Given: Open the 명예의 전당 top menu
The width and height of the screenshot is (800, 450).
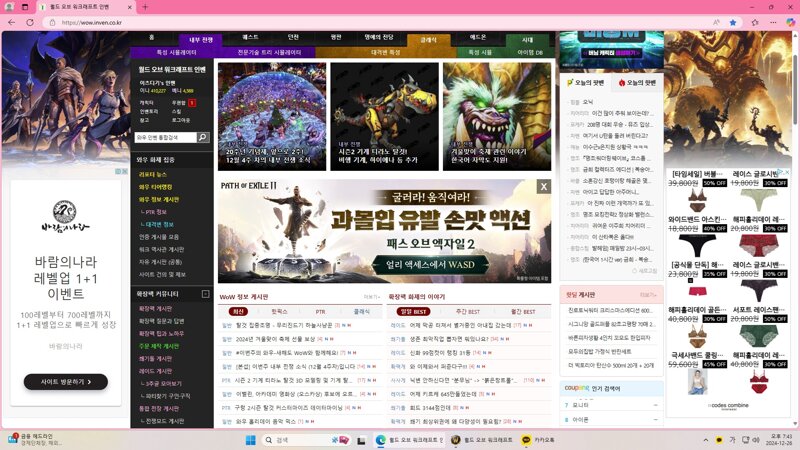Looking at the screenshot, I should (x=379, y=37).
